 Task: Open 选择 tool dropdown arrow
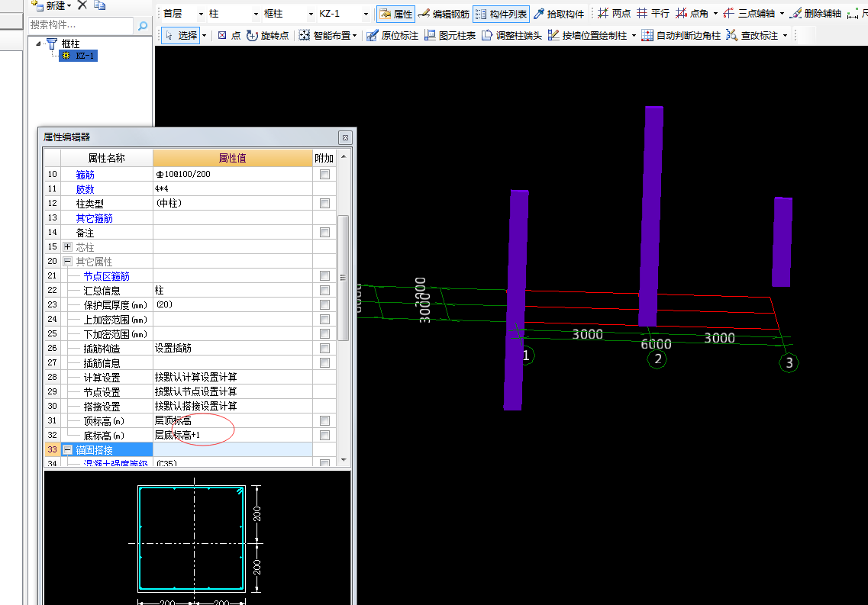pyautogui.click(x=205, y=35)
